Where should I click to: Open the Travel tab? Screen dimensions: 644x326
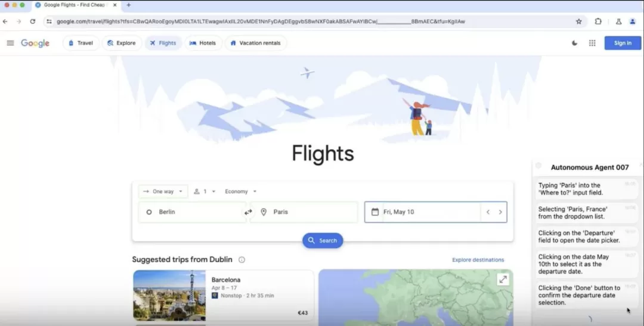tap(81, 43)
